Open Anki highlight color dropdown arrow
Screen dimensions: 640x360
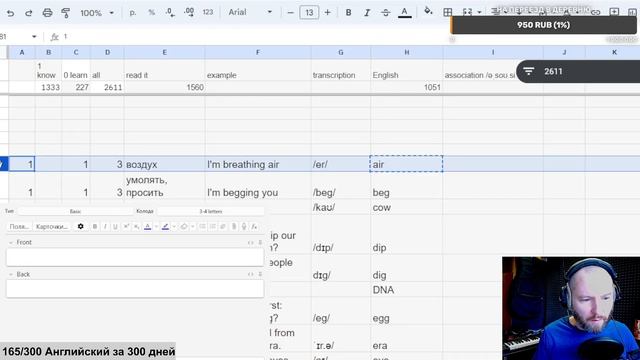click(x=174, y=227)
